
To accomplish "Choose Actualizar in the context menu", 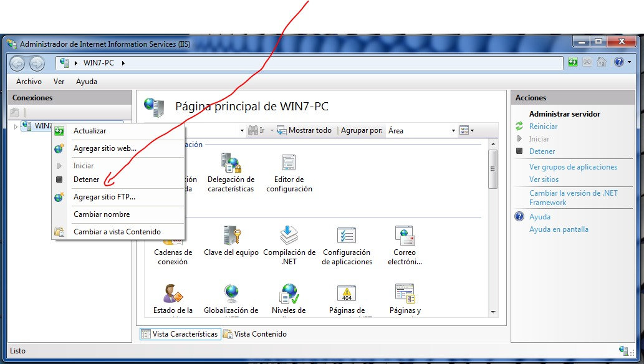I will [118, 131].
